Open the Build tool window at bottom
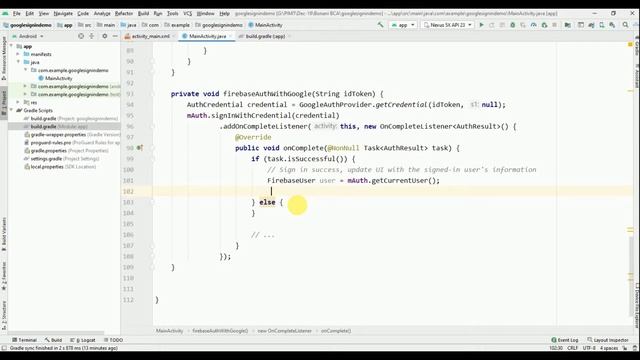Viewport: 640px width, 360px height. pos(53,340)
